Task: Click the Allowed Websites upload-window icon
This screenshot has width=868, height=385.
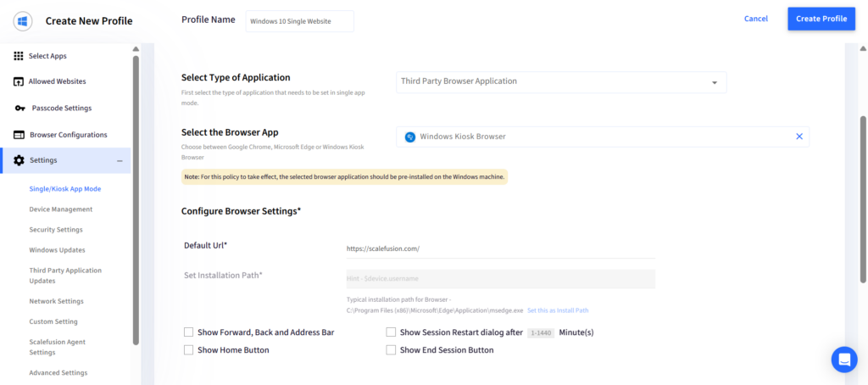Action: 19,81
